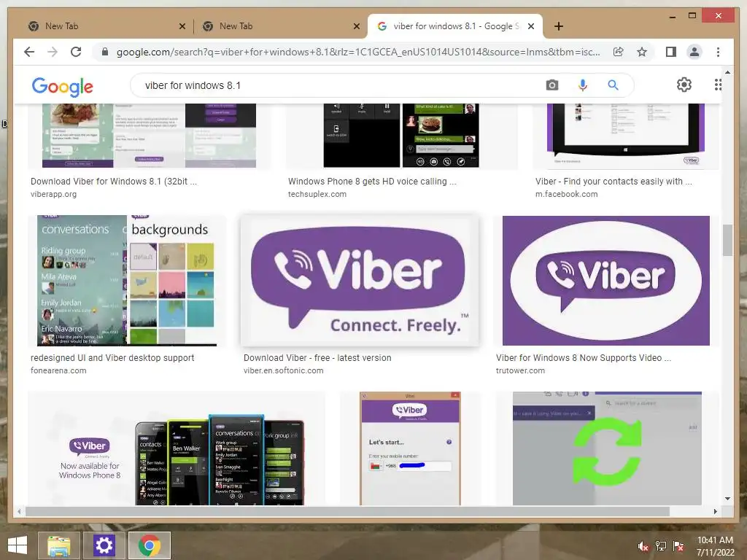747x560 pixels.
Task: Open Windows Phone 8 gets HD voice calling result
Action: click(372, 182)
